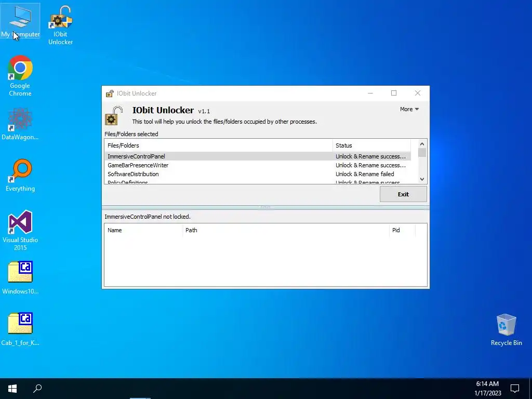Click Name column header in process list

point(143,230)
